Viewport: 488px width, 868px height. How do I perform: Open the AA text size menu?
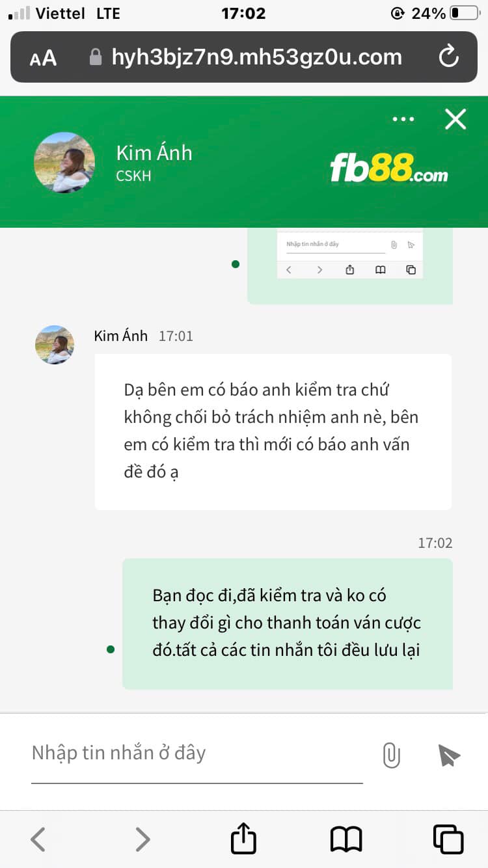[x=43, y=59]
